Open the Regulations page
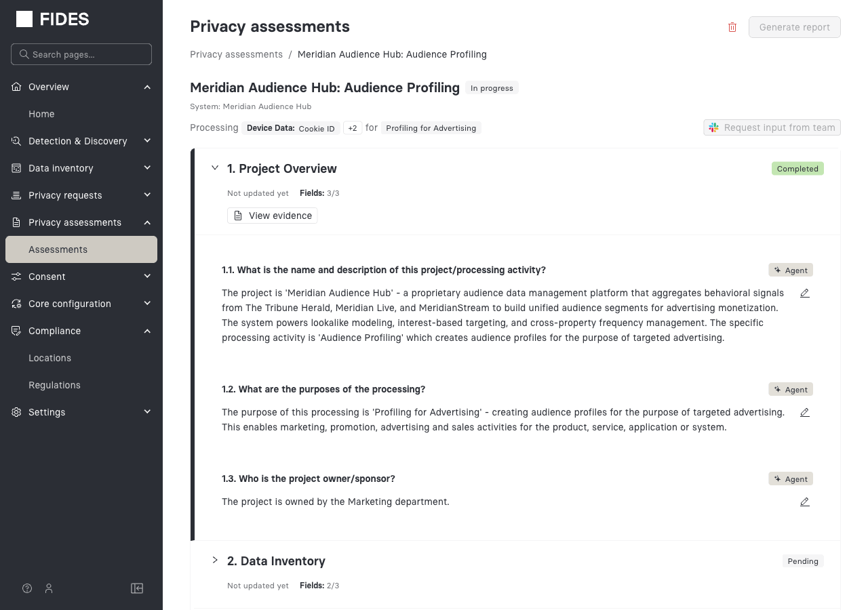868x610 pixels. click(54, 385)
